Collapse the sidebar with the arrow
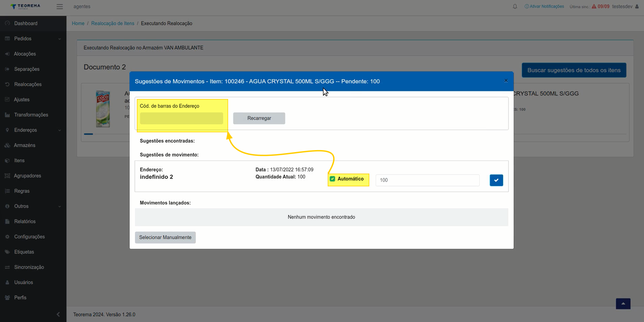 coord(58,314)
